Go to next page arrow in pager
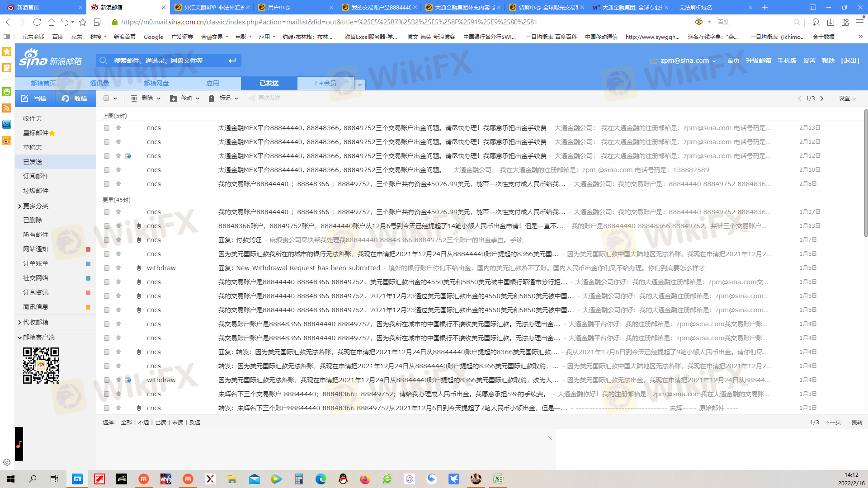This screenshot has height=488, width=868. [822, 99]
